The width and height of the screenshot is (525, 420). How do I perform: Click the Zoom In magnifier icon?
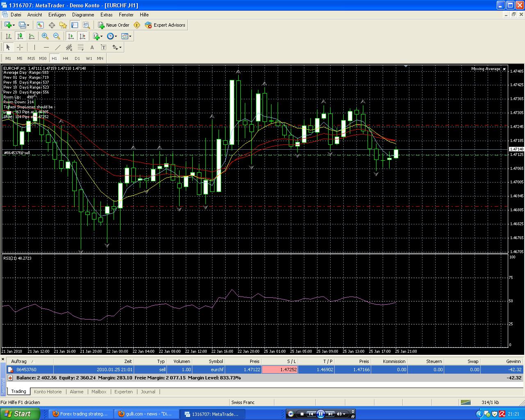coord(45,36)
